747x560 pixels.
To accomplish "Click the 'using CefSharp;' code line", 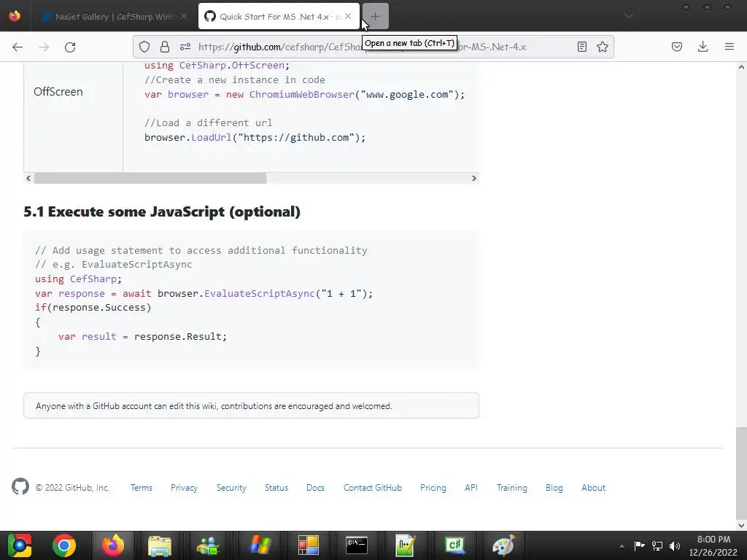I will click(x=78, y=279).
